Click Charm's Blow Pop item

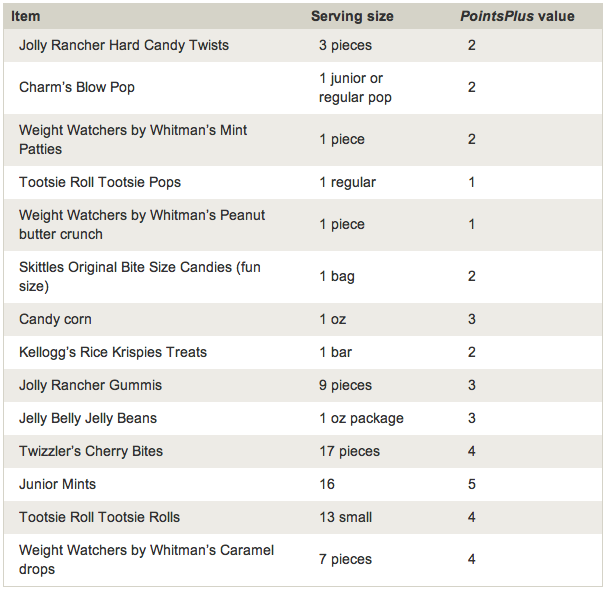click(77, 87)
